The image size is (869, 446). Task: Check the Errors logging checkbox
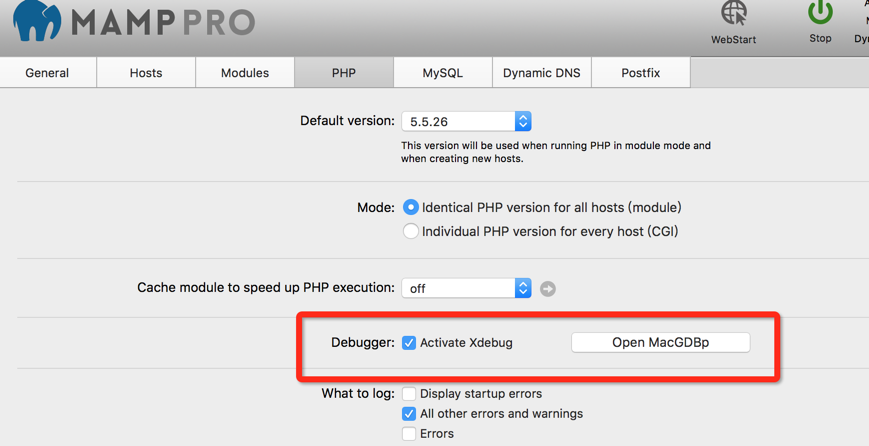tap(409, 434)
